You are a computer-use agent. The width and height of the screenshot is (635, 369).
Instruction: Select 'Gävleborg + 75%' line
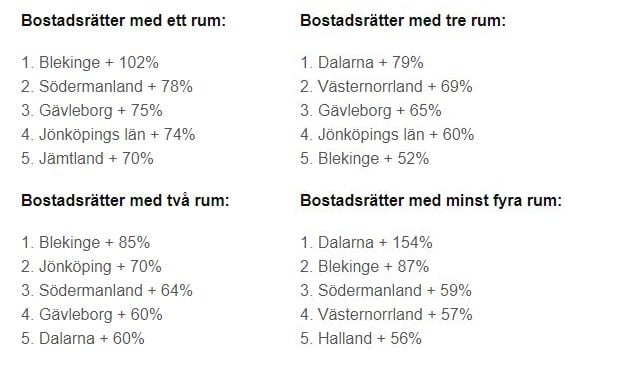92,111
